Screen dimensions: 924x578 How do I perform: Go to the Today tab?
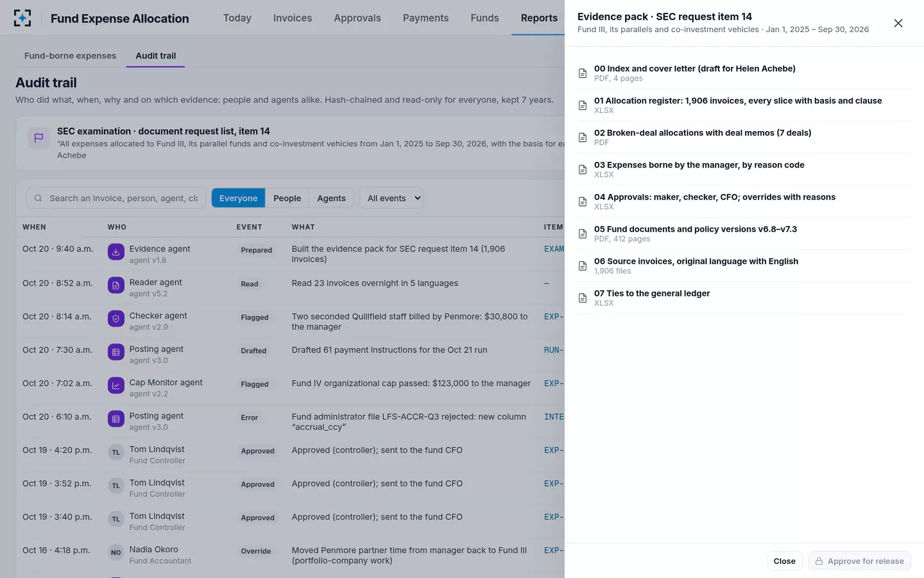pos(237,18)
